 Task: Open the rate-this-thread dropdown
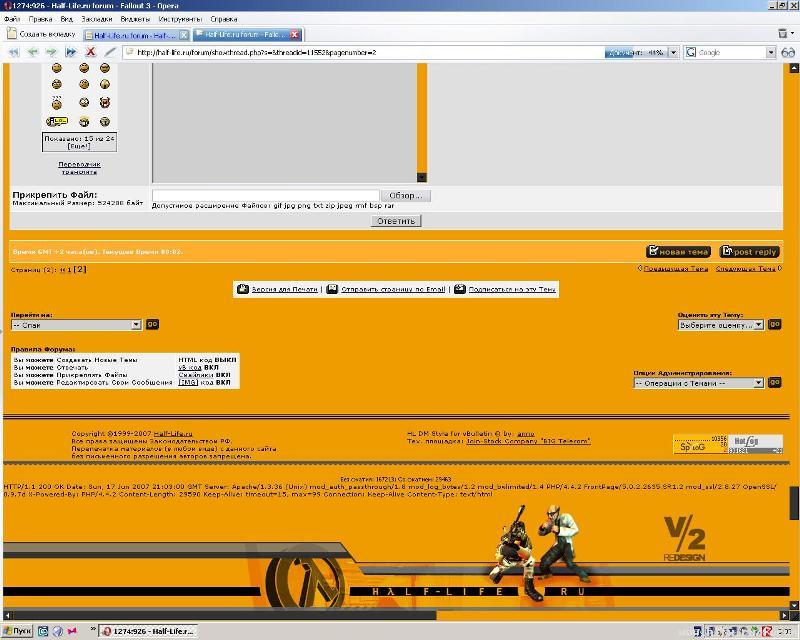click(x=758, y=325)
